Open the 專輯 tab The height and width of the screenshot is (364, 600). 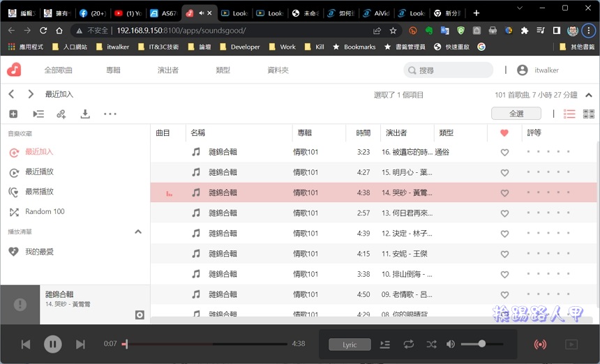[113, 70]
